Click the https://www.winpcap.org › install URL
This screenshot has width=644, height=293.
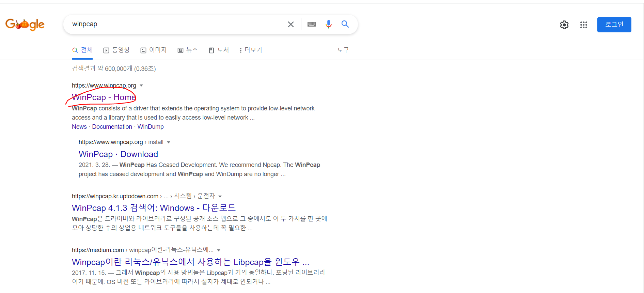coord(121,142)
